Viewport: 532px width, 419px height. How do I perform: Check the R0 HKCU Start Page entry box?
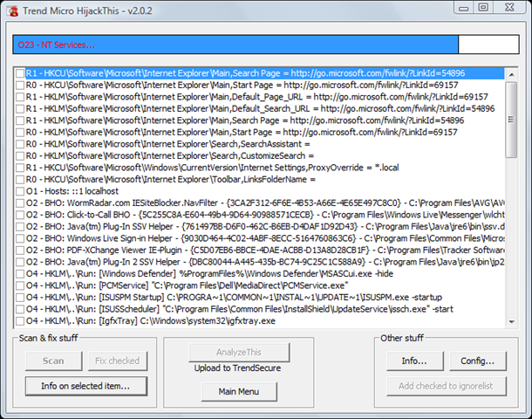click(20, 86)
